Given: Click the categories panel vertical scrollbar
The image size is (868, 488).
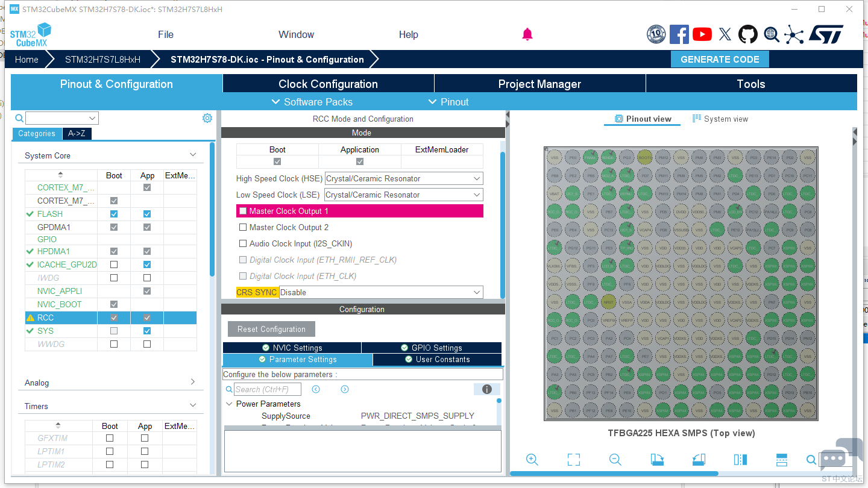Looking at the screenshot, I should pos(212,210).
